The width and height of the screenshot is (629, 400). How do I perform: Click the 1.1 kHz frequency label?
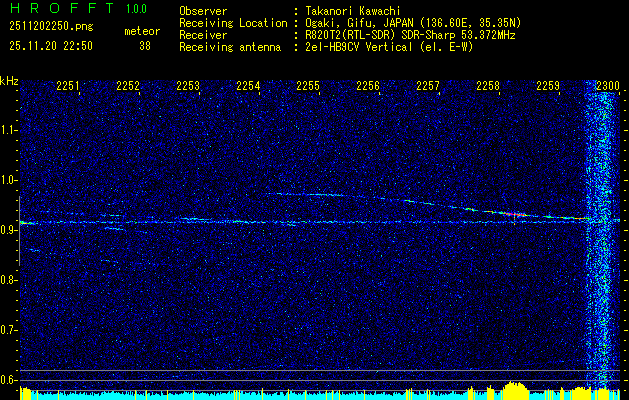9,130
